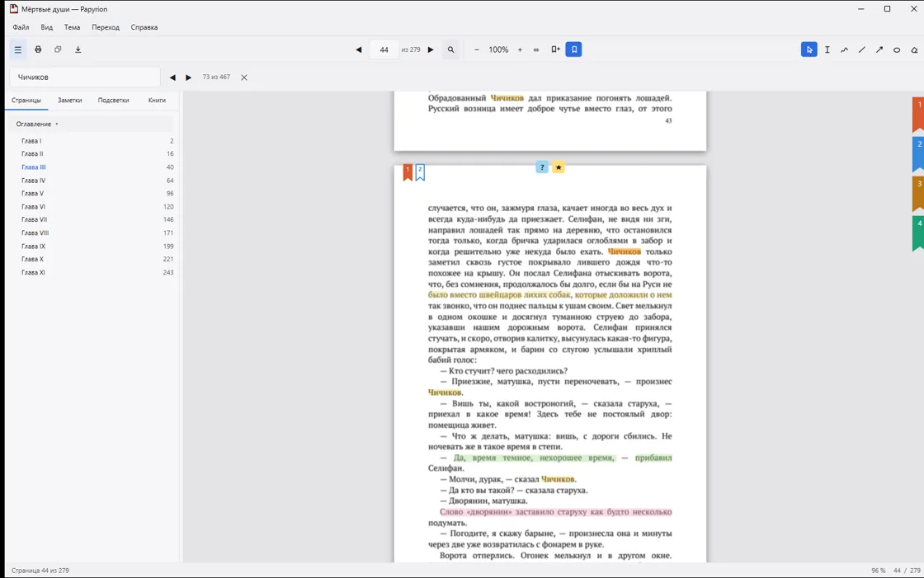Go to the previous page in the page toolbar

(x=358, y=49)
